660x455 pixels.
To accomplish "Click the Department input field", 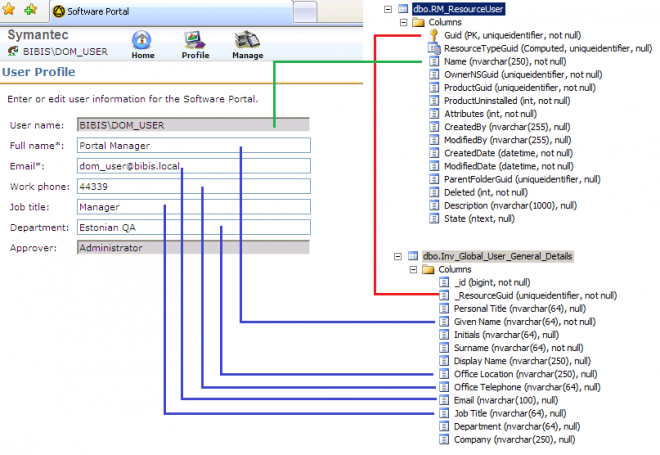I will 194,227.
